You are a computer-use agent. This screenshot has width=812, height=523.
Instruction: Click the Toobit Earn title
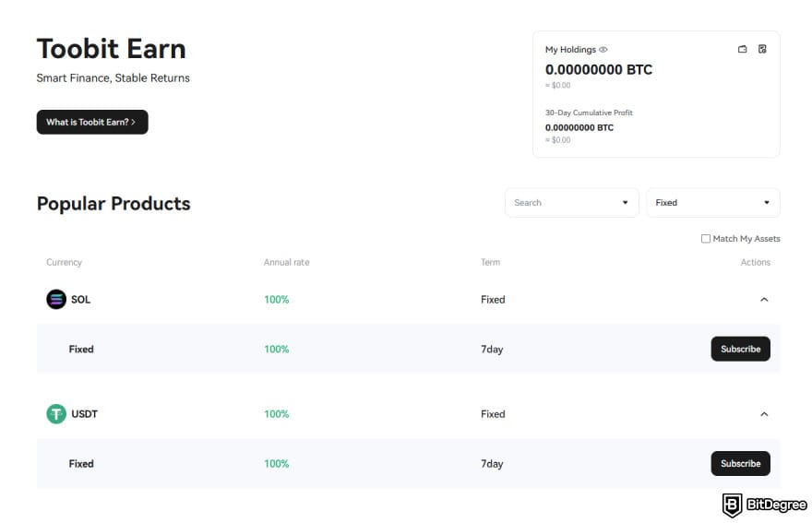click(112, 49)
